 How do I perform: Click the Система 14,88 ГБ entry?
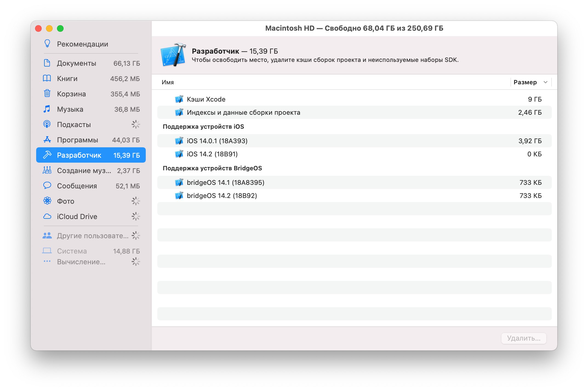pyautogui.click(x=91, y=251)
